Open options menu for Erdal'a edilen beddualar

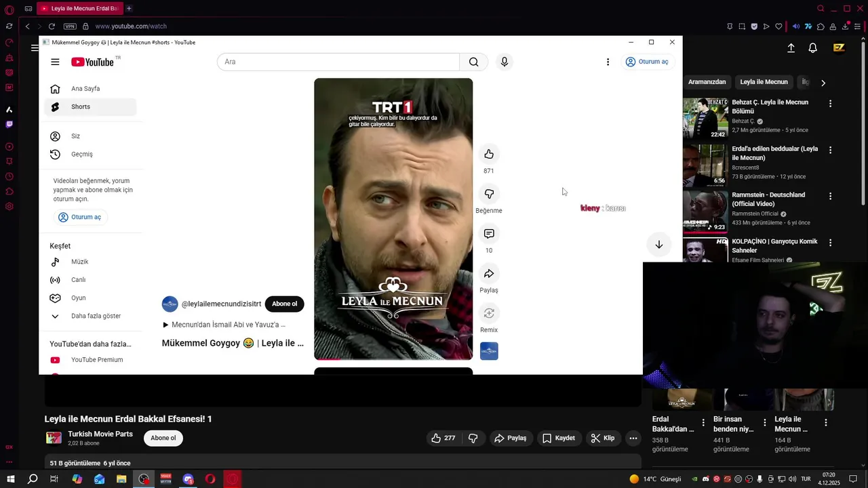830,150
